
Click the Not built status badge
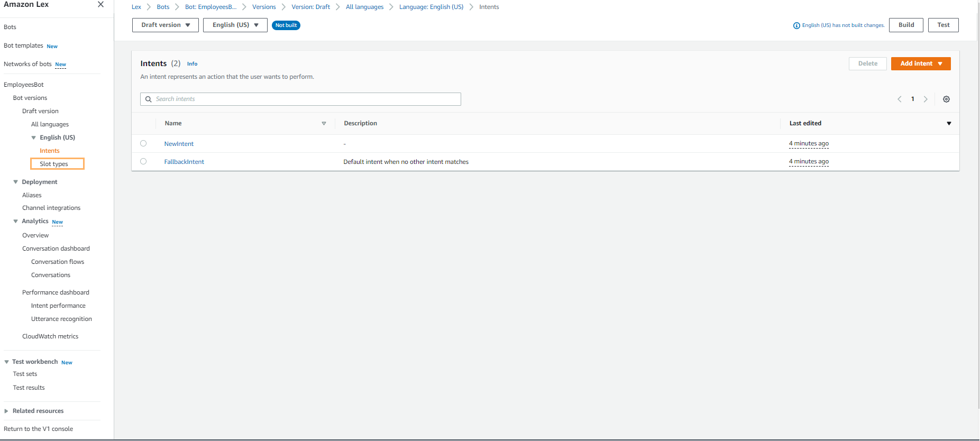click(x=286, y=25)
